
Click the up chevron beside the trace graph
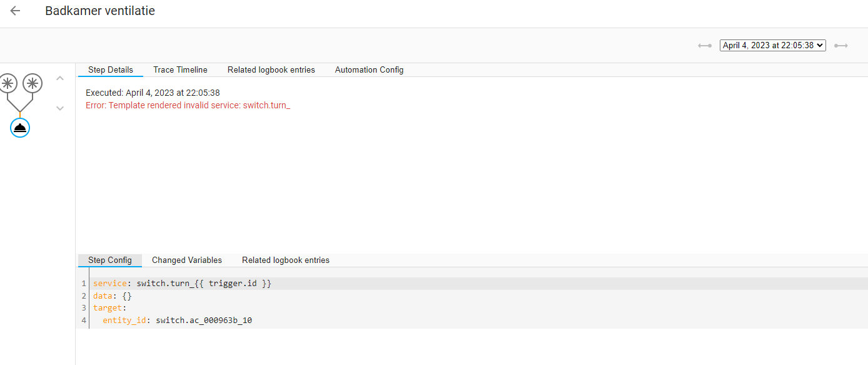(60, 78)
